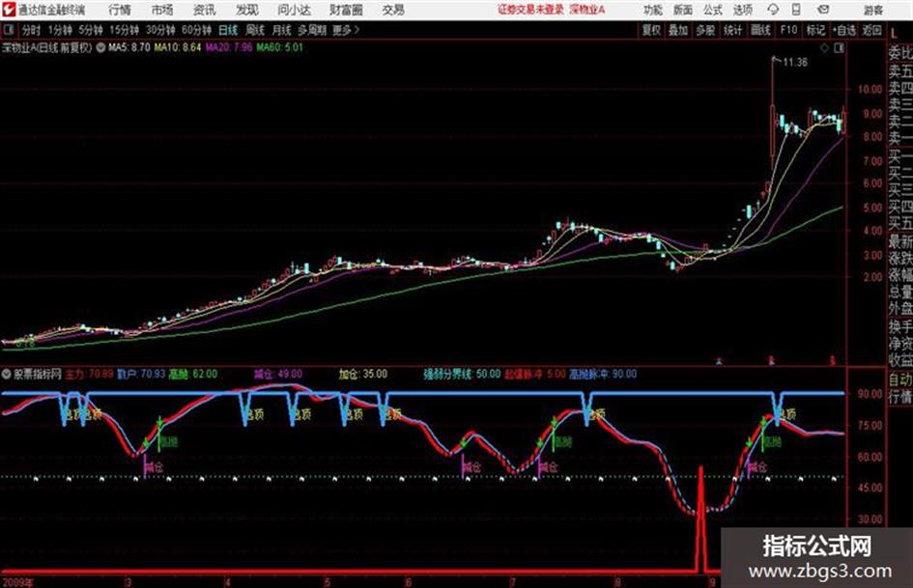This screenshot has width=913, height=588.
Task: Select the 多周期 multi-period tab
Action: tap(312, 30)
